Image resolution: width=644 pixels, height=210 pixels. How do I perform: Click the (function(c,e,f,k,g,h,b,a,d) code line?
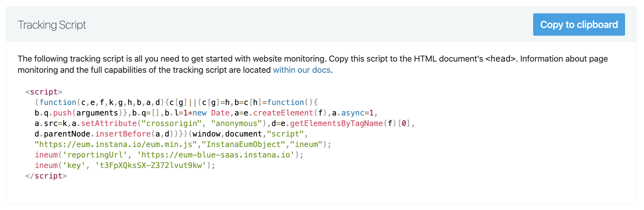[x=176, y=102]
